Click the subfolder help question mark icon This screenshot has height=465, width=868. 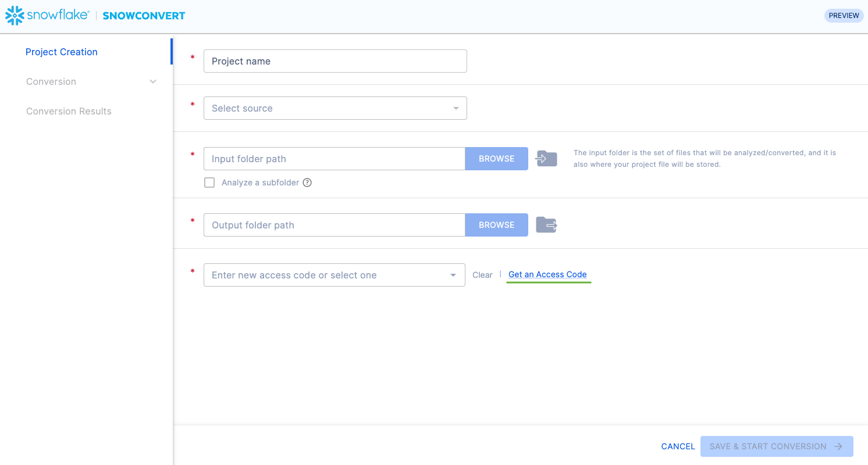307,183
